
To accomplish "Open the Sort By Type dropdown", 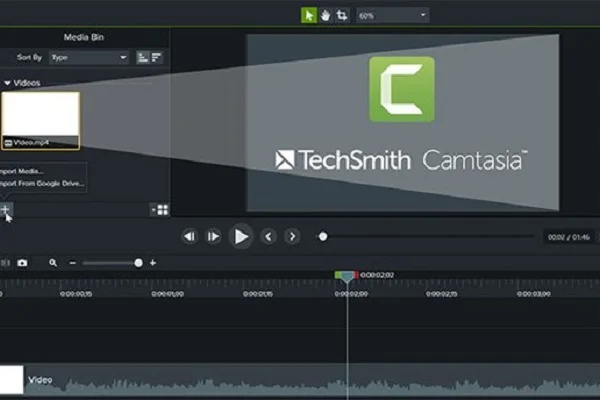I will [x=89, y=58].
